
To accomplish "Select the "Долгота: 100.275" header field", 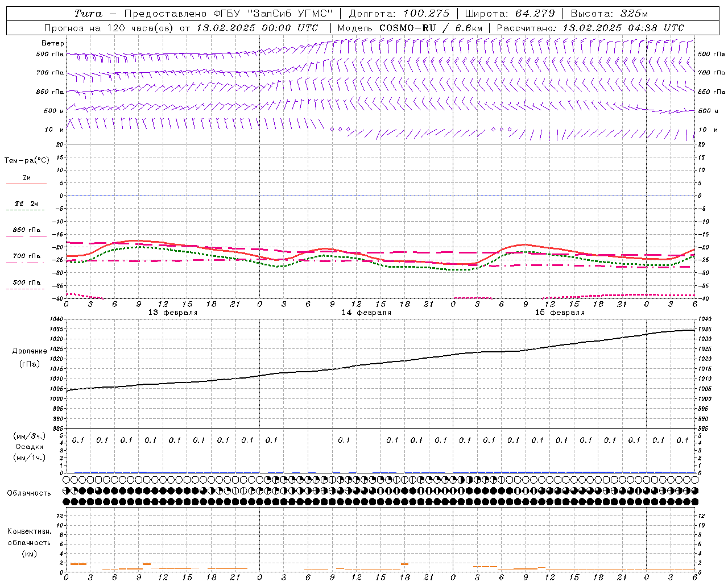I will coord(399,14).
